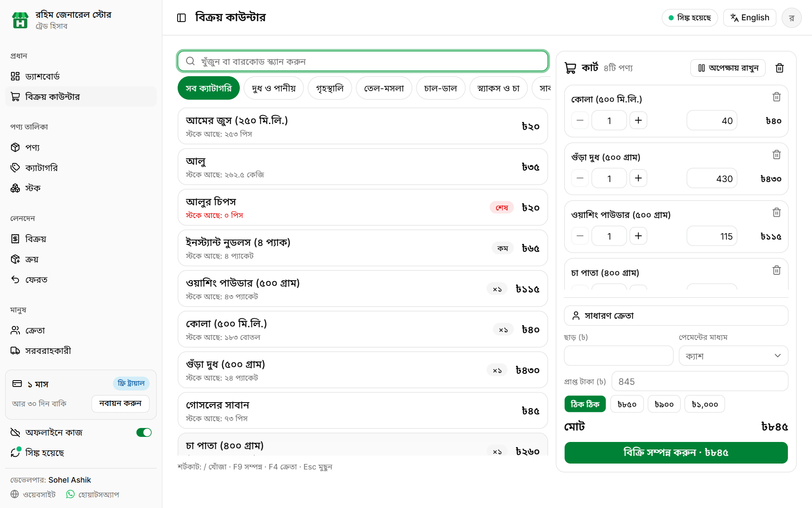Open ড্যাশবোর্ড from the sidebar
Viewport: 812px width, 508px height.
[x=81, y=76]
